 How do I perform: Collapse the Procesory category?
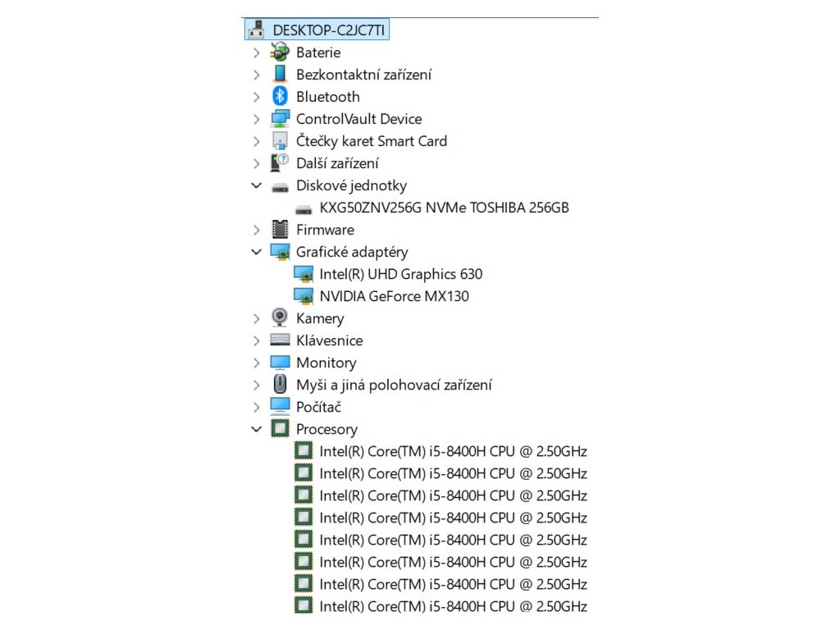[257, 429]
